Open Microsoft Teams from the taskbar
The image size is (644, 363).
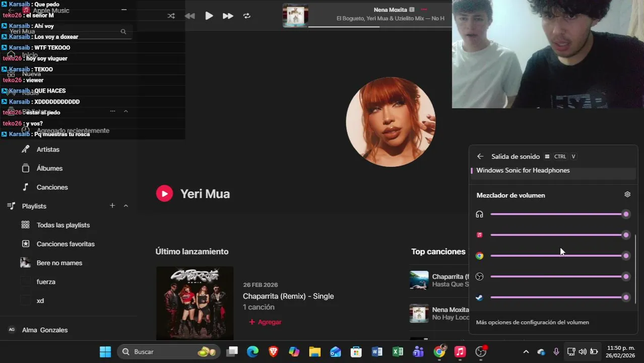point(418,351)
